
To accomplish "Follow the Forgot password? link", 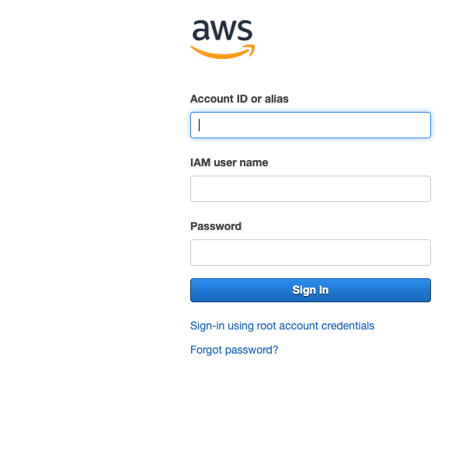I will 234,350.
